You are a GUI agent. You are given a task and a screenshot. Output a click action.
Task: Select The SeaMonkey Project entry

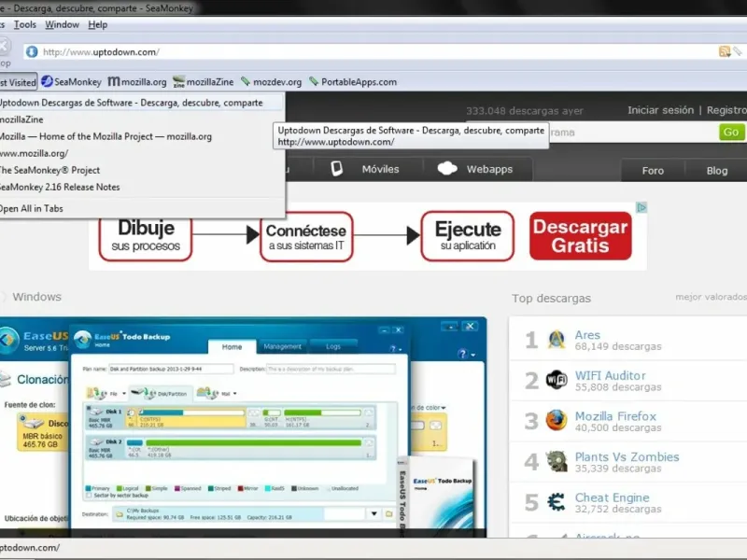tap(142, 170)
